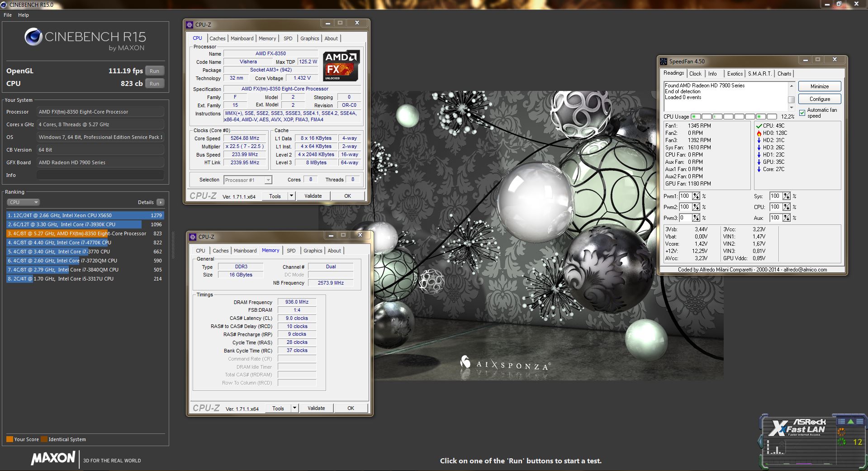This screenshot has height=471, width=868.
Task: Open the list view icon in XFast LAN widget
Action: (841, 421)
